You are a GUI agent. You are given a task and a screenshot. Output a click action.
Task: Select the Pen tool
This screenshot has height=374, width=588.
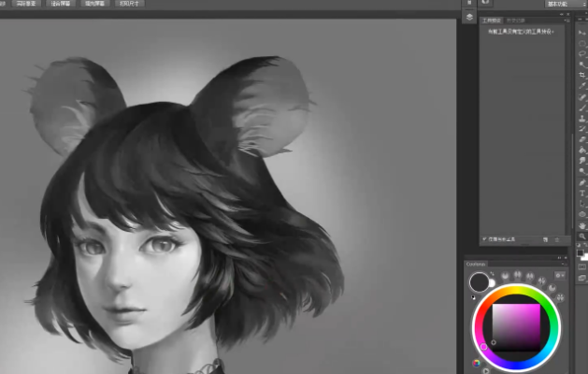[582, 182]
